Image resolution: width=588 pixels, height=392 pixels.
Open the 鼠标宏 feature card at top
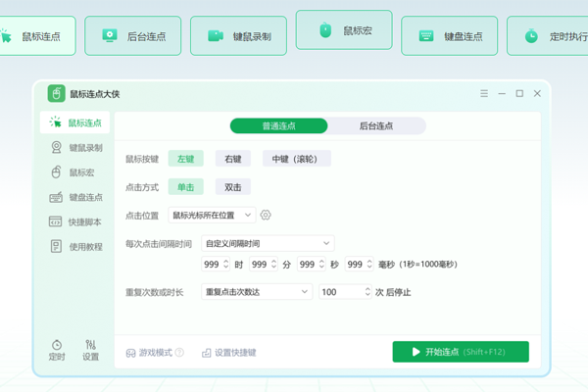[344, 30]
